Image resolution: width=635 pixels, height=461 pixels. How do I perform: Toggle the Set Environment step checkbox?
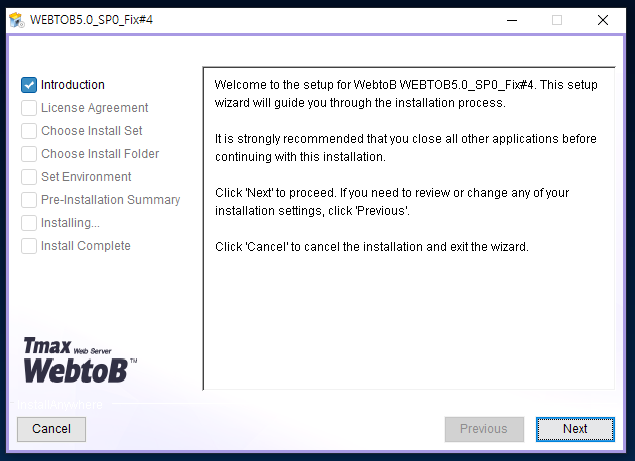29,177
